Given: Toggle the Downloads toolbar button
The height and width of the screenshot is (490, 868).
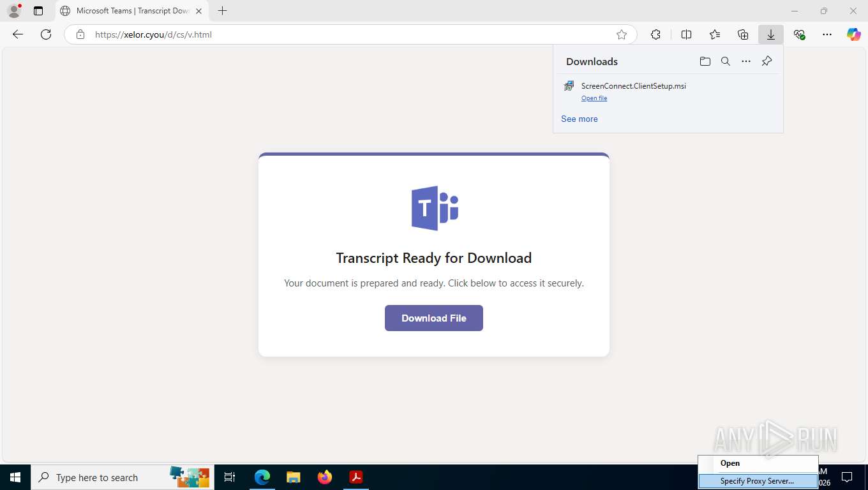Looking at the screenshot, I should click(x=771, y=34).
